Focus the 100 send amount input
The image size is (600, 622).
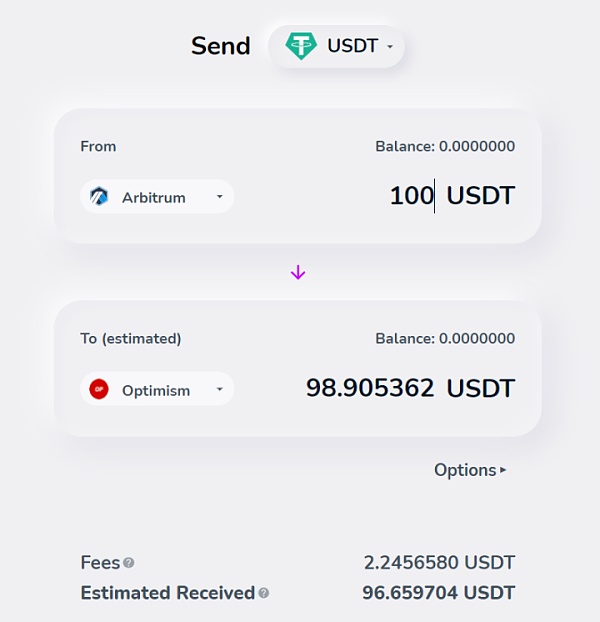tap(411, 196)
